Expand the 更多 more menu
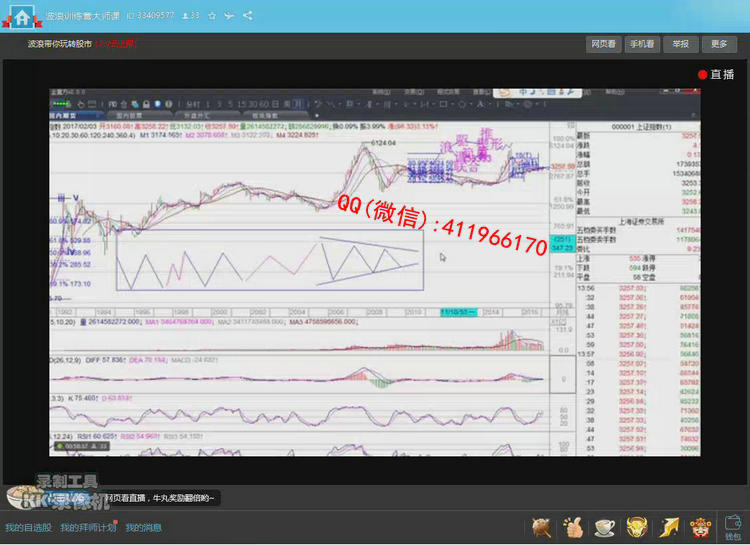The height and width of the screenshot is (545, 750). pyautogui.click(x=719, y=44)
